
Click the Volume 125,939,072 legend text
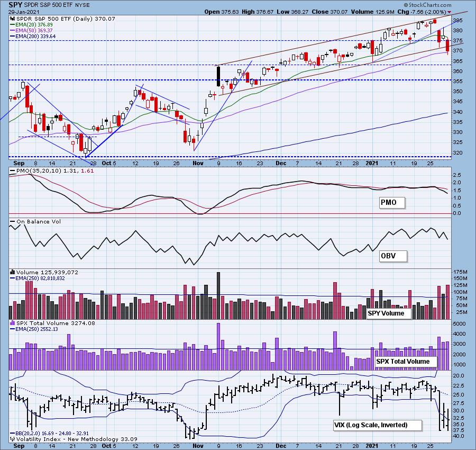pos(47,272)
